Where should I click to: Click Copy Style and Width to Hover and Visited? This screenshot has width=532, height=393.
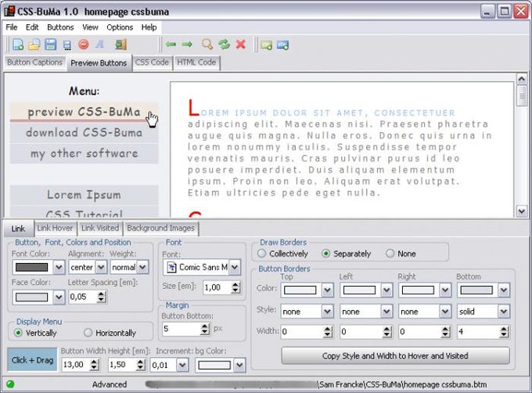click(395, 355)
